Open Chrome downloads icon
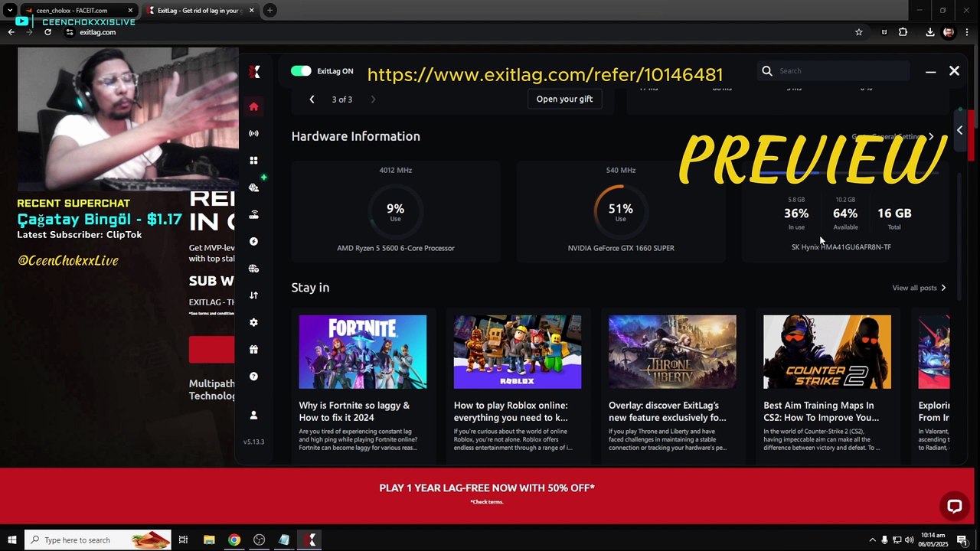 tap(929, 32)
